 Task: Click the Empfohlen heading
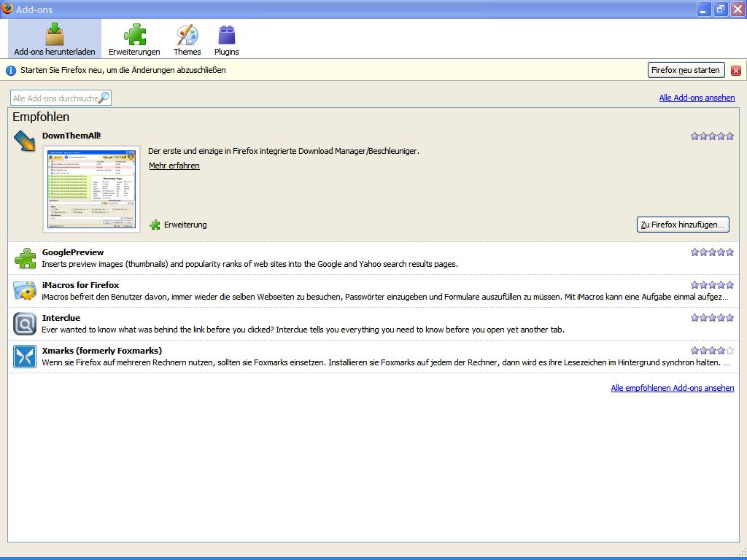[x=41, y=117]
